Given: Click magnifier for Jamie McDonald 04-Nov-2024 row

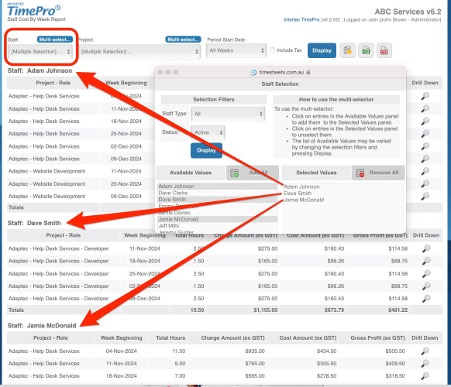Looking at the screenshot, I should point(425,351).
